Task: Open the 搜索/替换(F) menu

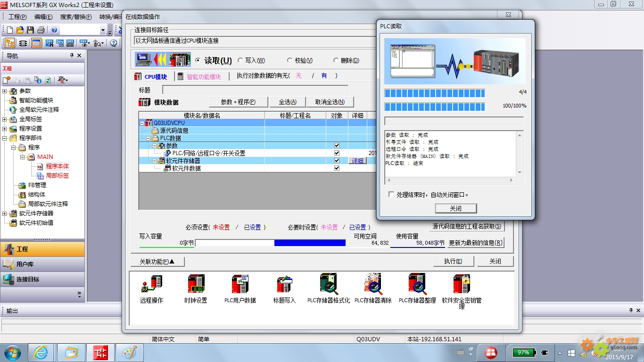Action: 76,17
